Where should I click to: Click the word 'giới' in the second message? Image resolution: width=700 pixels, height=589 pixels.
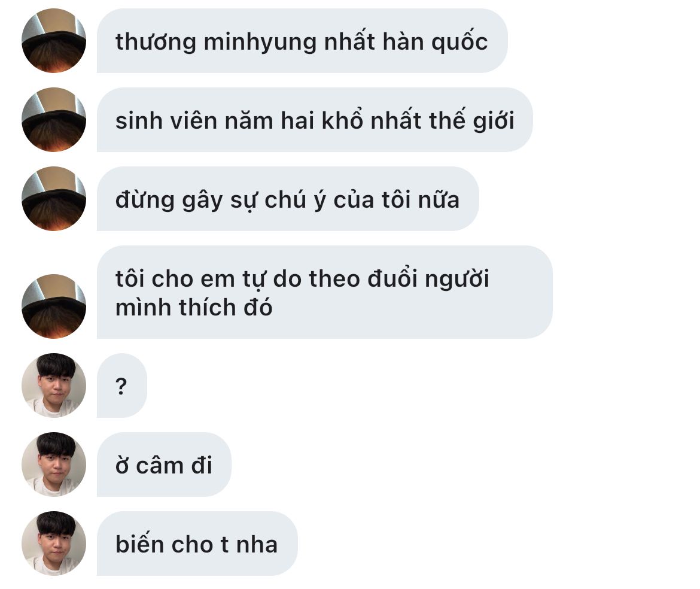tap(494, 120)
